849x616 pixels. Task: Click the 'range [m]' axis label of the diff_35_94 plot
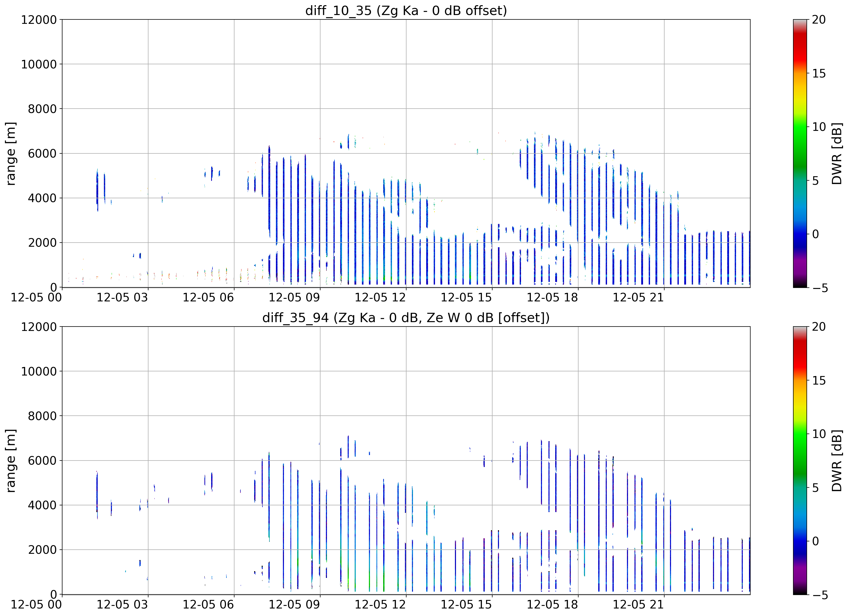[x=10, y=461]
